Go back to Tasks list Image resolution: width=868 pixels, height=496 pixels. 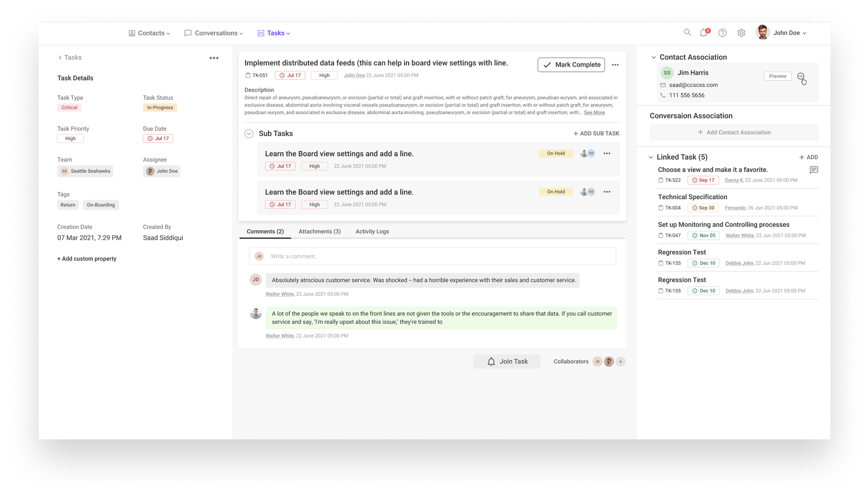[x=69, y=57]
